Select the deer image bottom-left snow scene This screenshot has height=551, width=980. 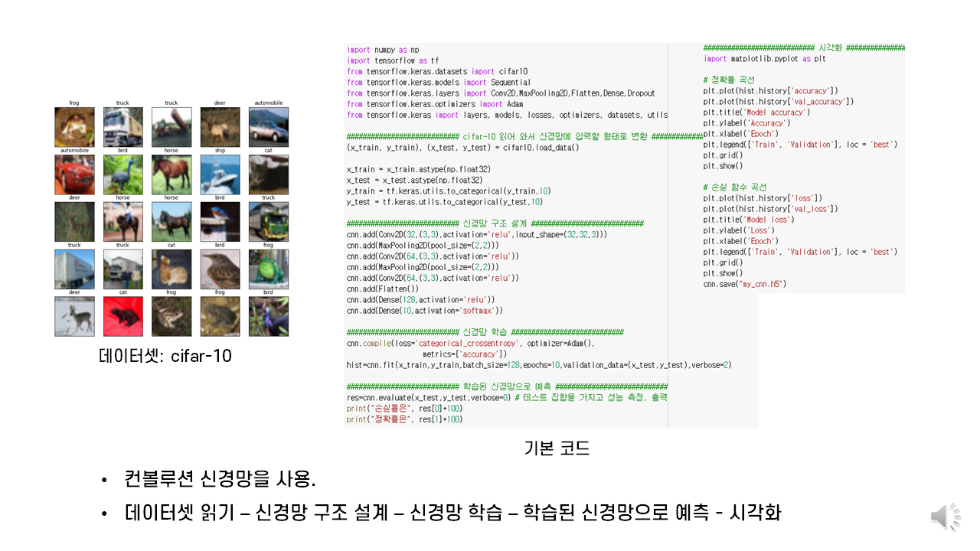click(x=73, y=317)
